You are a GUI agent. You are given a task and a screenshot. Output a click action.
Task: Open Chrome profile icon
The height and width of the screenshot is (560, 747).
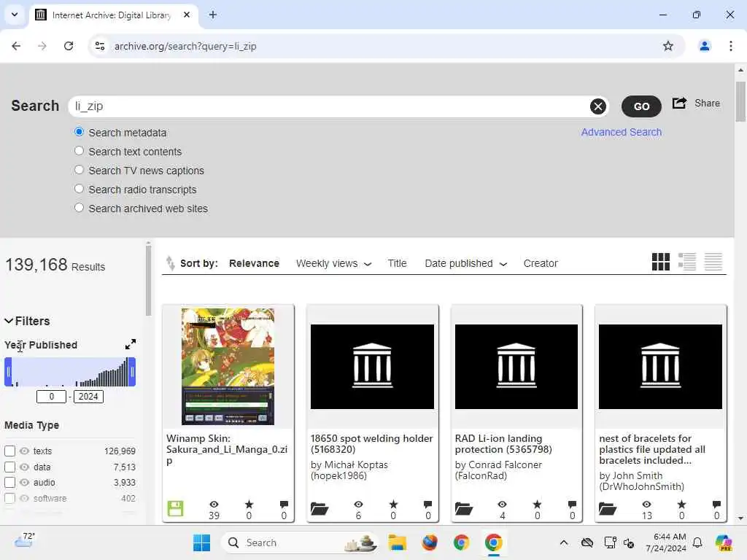tap(704, 46)
